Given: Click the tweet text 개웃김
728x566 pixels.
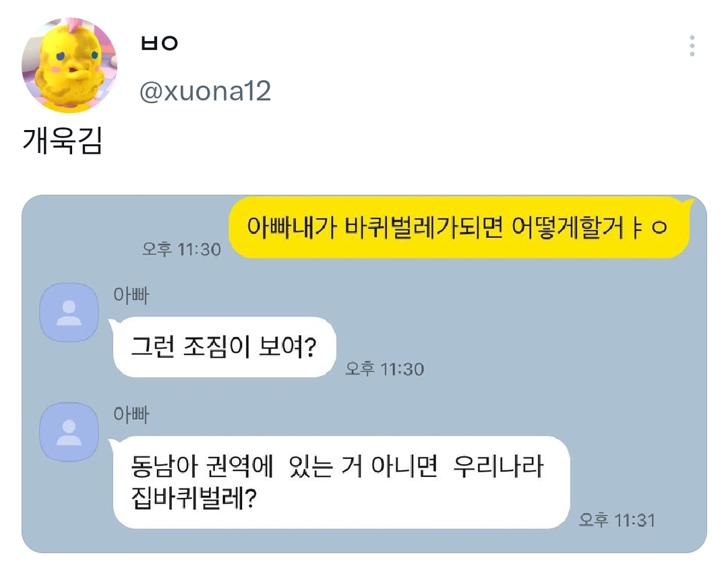Looking at the screenshot, I should click(62, 140).
